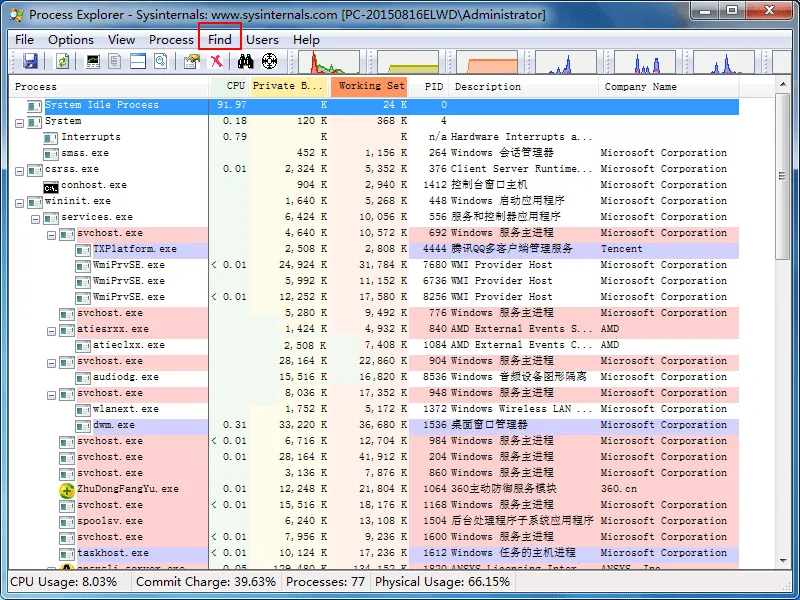Click the icon beside audiodg.exe

tap(83, 378)
